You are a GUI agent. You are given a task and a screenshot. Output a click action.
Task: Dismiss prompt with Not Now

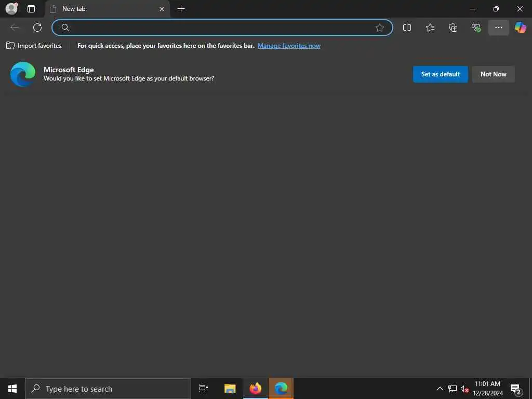coord(494,74)
